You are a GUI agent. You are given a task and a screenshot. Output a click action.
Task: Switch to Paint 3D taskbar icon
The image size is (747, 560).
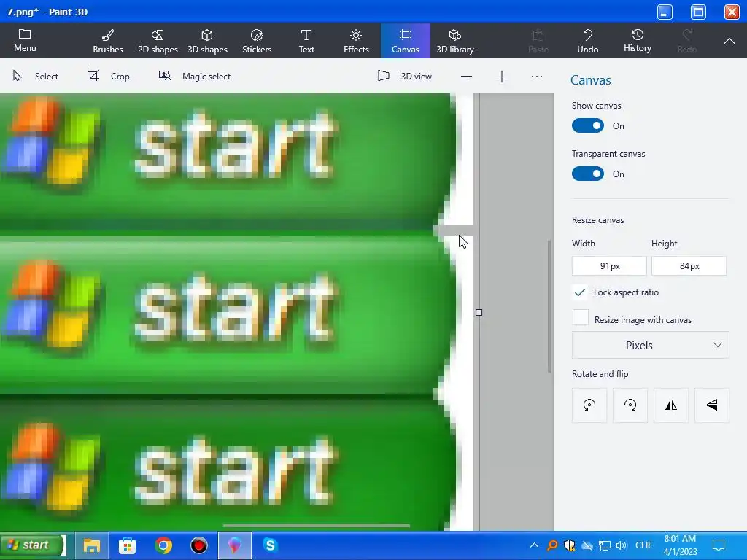click(x=234, y=545)
